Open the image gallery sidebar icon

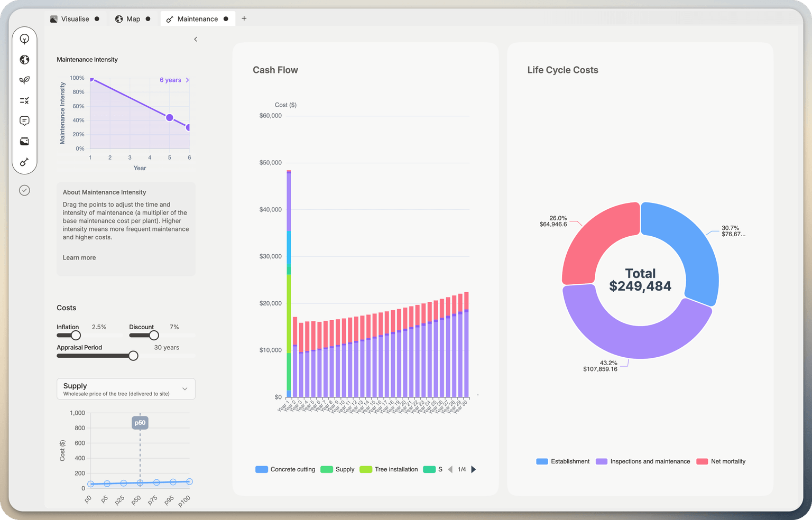[x=24, y=141]
